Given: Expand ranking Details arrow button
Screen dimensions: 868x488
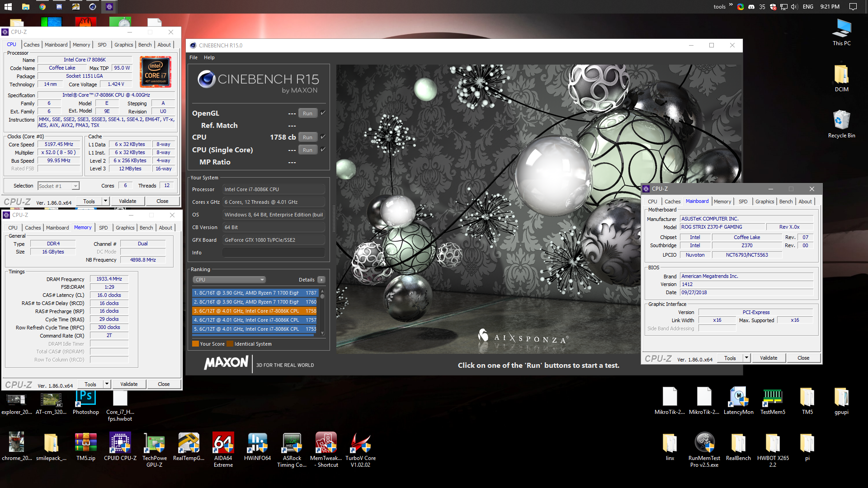Looking at the screenshot, I should click(x=321, y=280).
